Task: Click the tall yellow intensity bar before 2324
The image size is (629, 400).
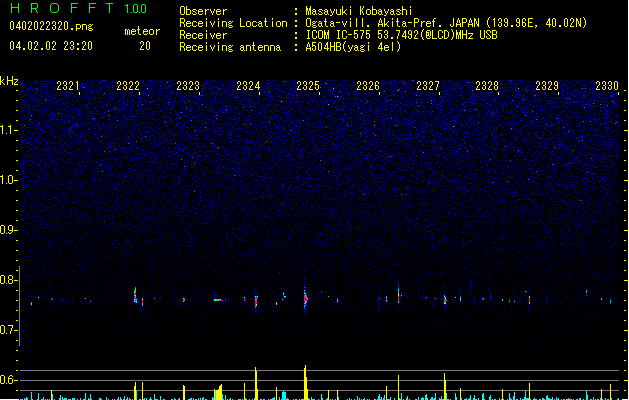Action: click(256, 384)
